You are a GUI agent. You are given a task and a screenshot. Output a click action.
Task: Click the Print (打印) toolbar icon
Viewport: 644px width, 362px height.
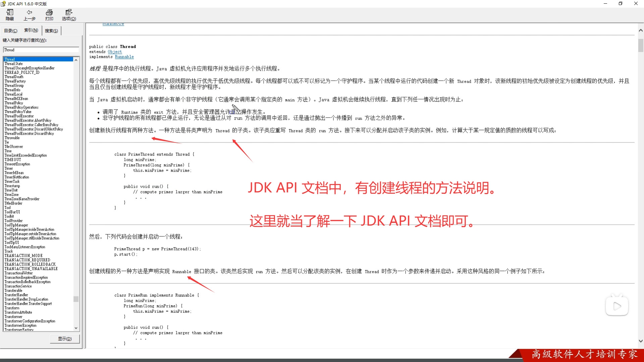[49, 15]
